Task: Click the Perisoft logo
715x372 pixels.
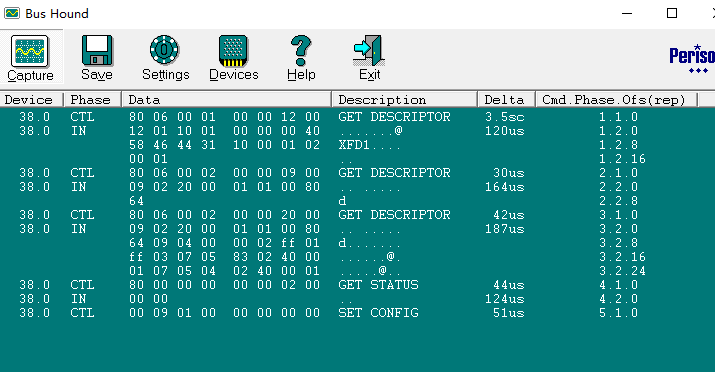Action: coord(692,58)
